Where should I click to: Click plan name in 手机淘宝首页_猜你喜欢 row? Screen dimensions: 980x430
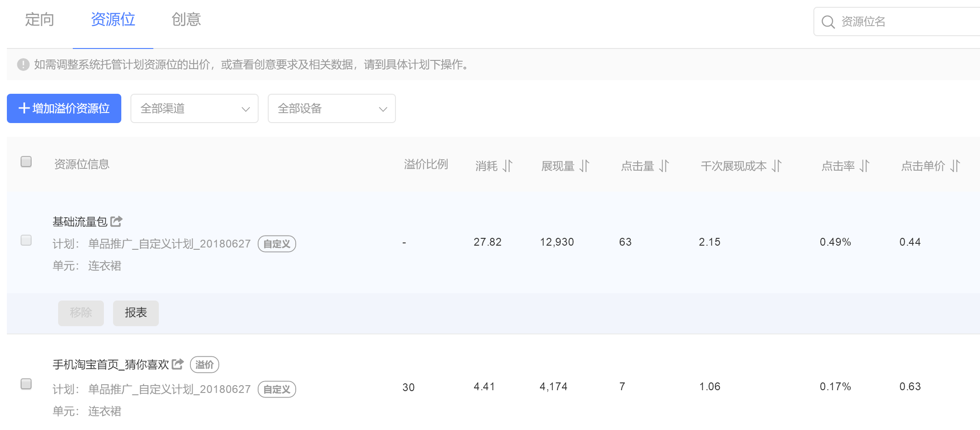pyautogui.click(x=169, y=389)
